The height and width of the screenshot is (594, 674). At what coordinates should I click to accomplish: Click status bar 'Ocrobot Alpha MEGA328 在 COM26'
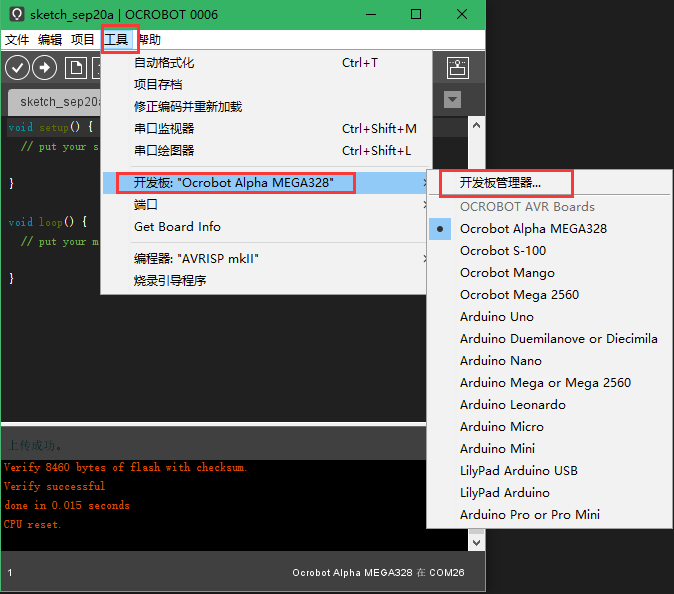[378, 573]
